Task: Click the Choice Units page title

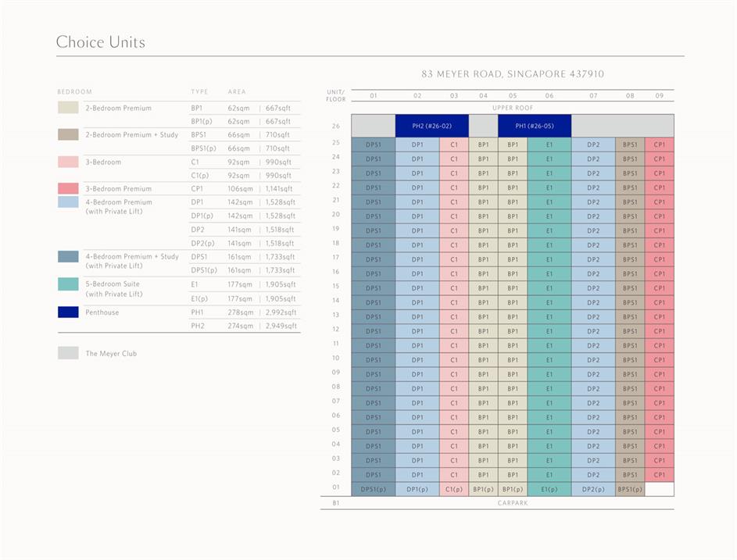Action: pos(100,42)
